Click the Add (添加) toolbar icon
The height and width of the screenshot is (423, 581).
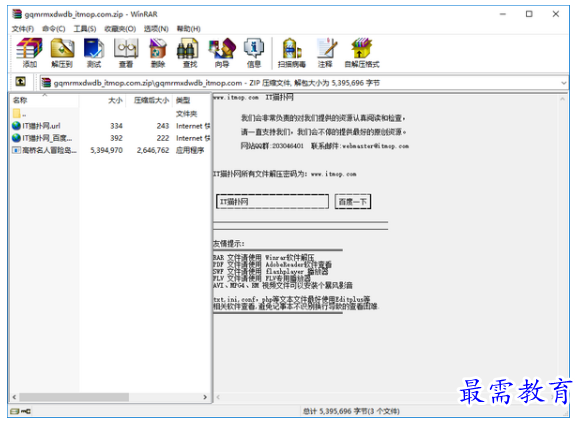(x=29, y=49)
